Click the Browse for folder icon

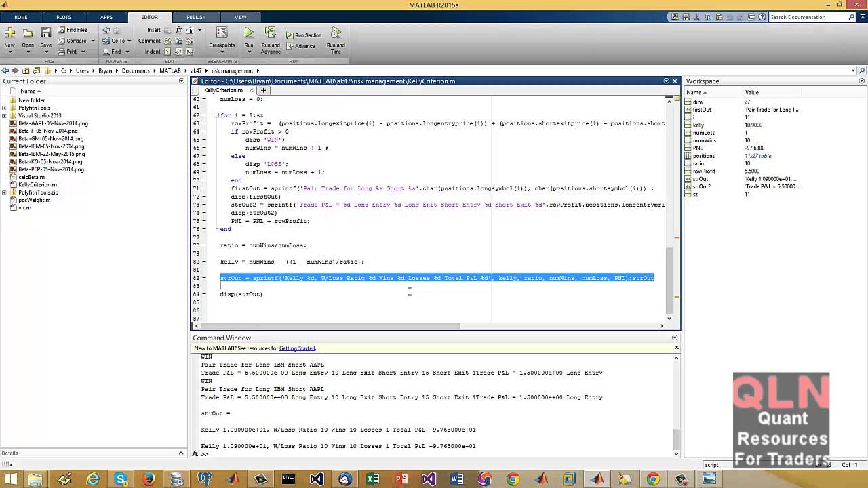tap(36, 70)
